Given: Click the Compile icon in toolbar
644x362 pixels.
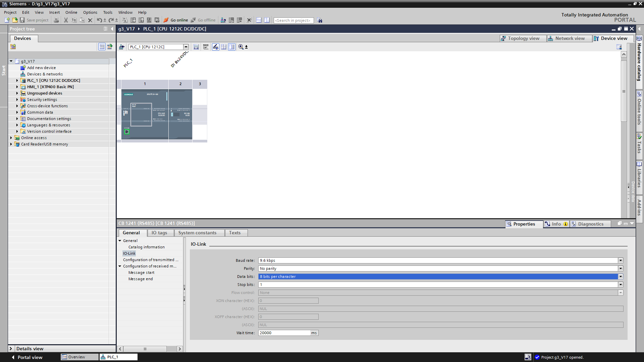Looking at the screenshot, I should pos(125,20).
